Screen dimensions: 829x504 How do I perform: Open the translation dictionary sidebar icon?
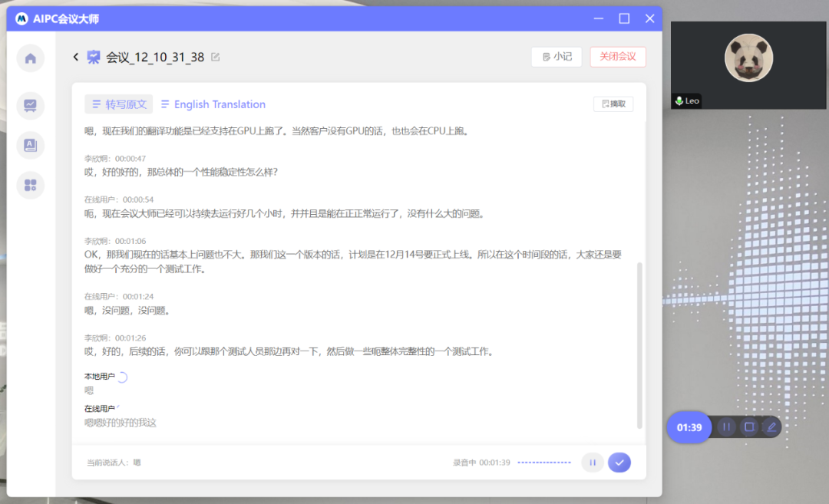(x=31, y=145)
